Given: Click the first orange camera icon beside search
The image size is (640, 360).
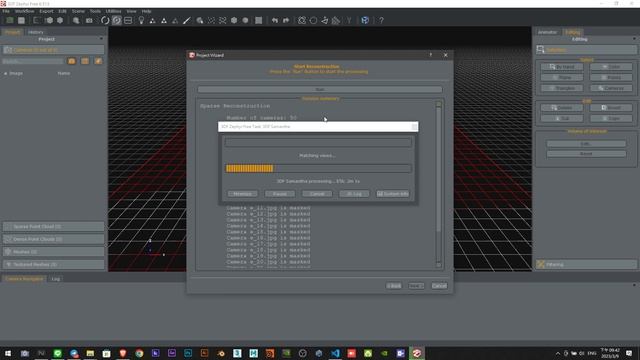Looking at the screenshot, I should point(72,61).
